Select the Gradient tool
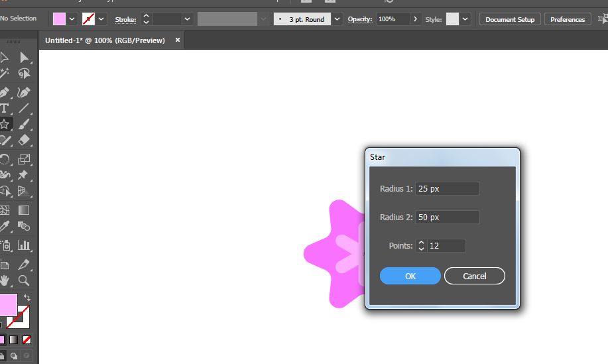This screenshot has height=364, width=608. [x=24, y=210]
